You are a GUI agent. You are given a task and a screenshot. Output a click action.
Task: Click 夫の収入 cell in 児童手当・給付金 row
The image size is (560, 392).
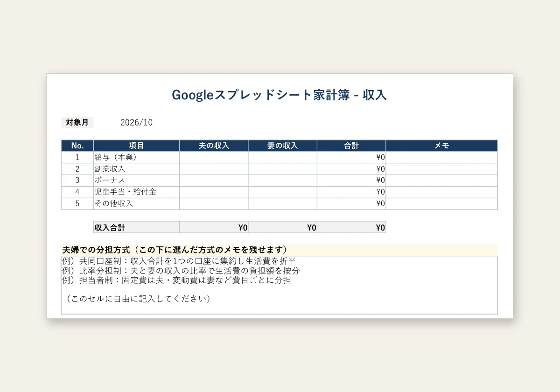point(214,192)
